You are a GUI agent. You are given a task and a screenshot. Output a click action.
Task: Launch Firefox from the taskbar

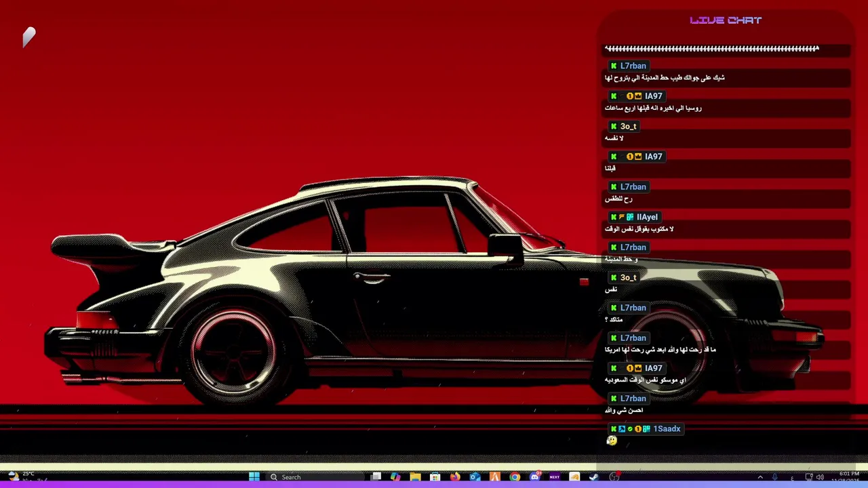[455, 477]
